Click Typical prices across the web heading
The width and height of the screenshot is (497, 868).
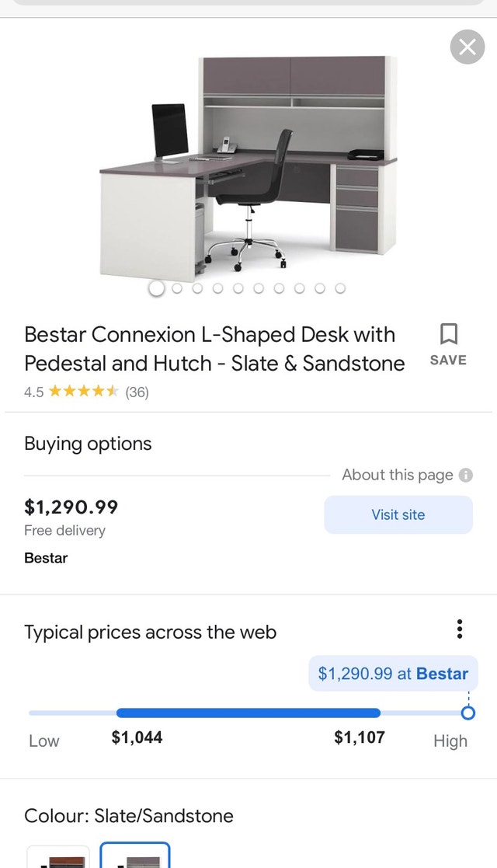pos(151,632)
